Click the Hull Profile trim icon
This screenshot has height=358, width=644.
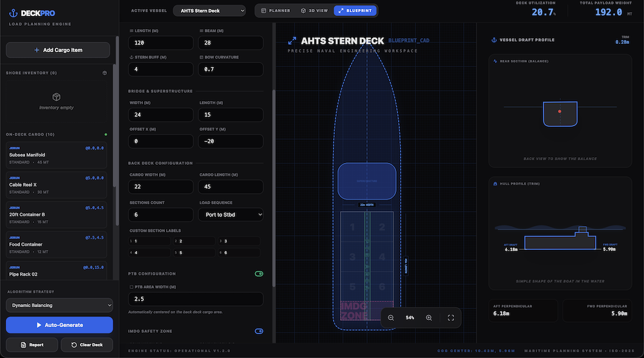pos(495,184)
